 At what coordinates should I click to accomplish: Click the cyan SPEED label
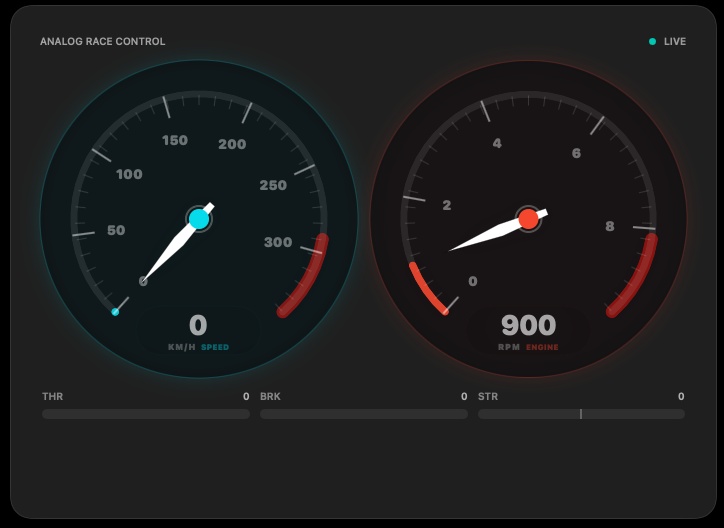click(x=215, y=347)
